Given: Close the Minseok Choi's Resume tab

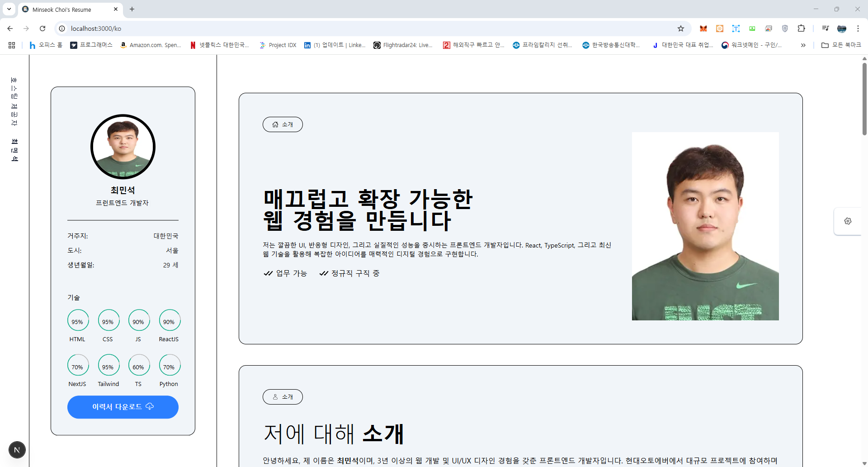Looking at the screenshot, I should tap(116, 9).
